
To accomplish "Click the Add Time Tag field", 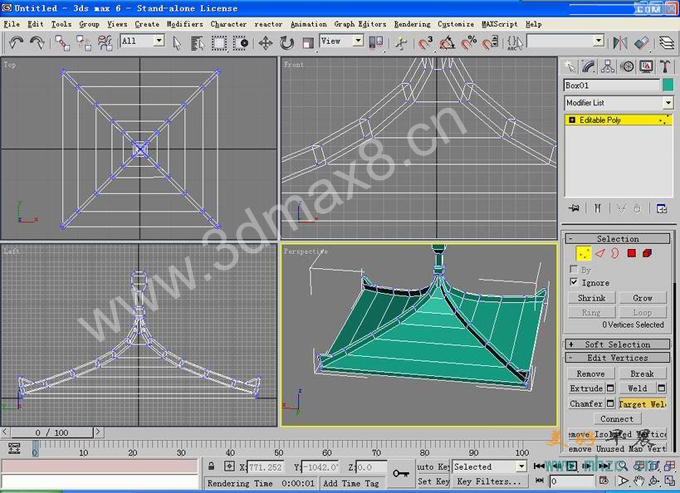I will [352, 483].
